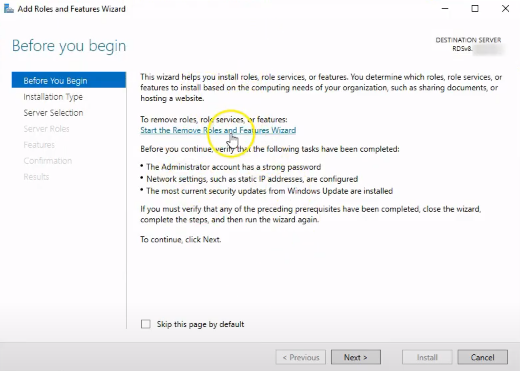The height and width of the screenshot is (371, 520).
Task: Minimize the wizard window
Action: pos(445,9)
